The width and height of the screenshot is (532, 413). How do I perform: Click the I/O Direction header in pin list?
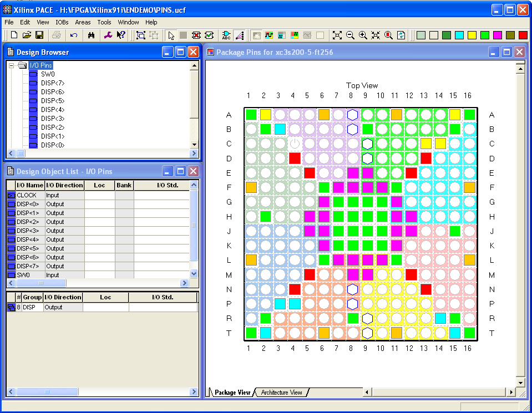64,185
